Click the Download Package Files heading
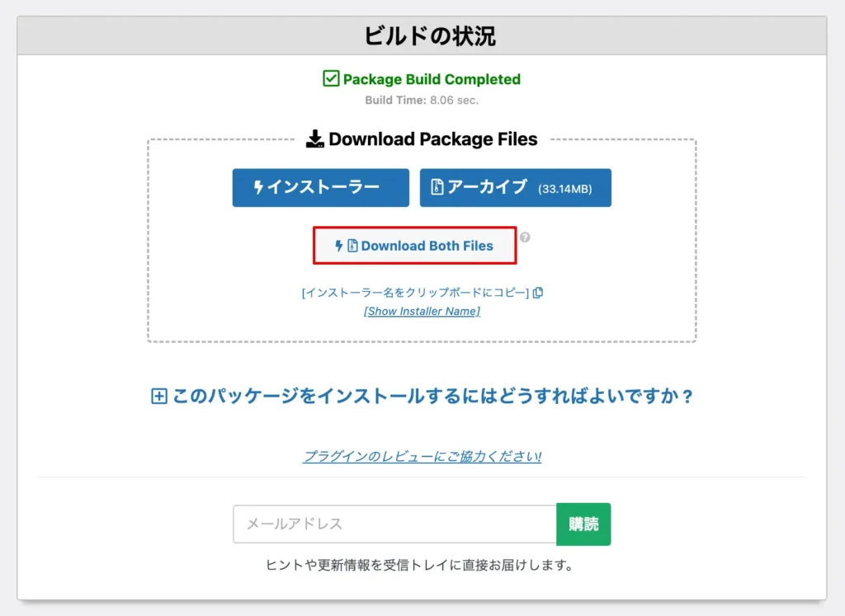This screenshot has height=616, width=845. [x=432, y=139]
